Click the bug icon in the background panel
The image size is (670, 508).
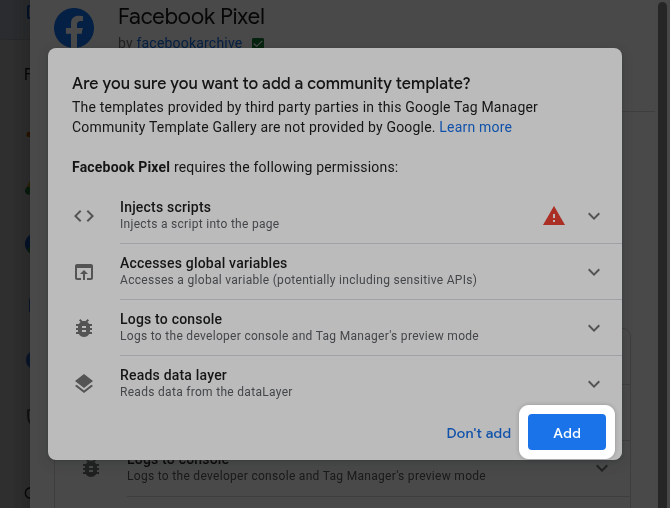(91, 469)
